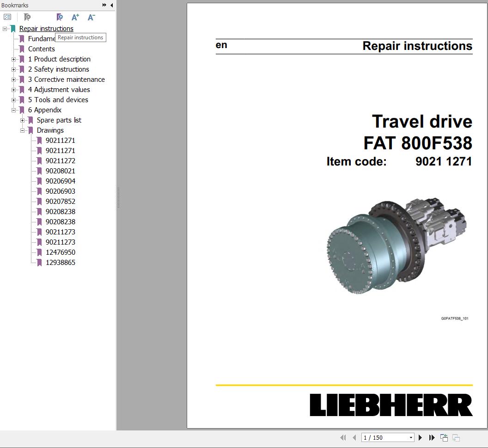
Task: Click the bookmark icon beside 4 Adjustment values
Action: [22, 90]
